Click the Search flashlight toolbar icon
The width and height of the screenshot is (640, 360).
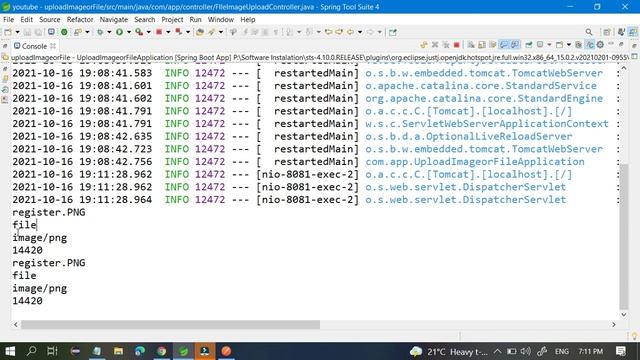pos(211,32)
